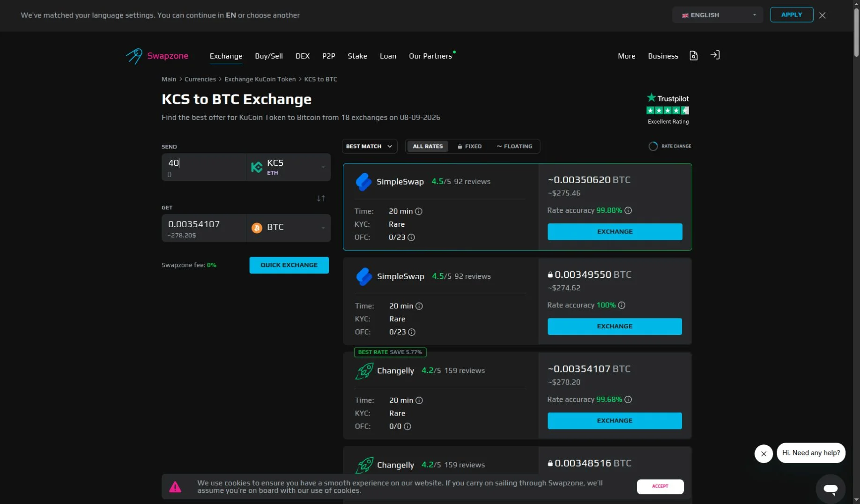Close the language settings banner

tap(822, 15)
